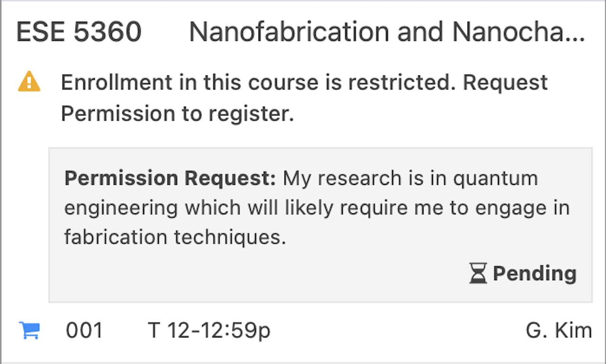Image resolution: width=606 pixels, height=364 pixels.
Task: Add section 001 using the blue cart icon
Action: tap(30, 330)
